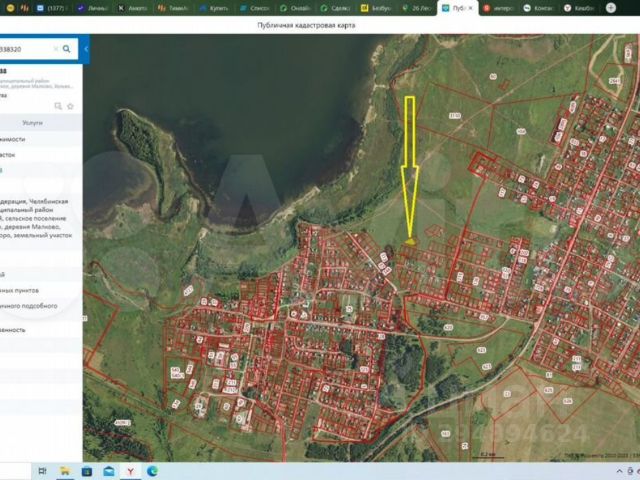Click the magnifier search icon in search box
This screenshot has width=640, height=480.
click(x=67, y=48)
